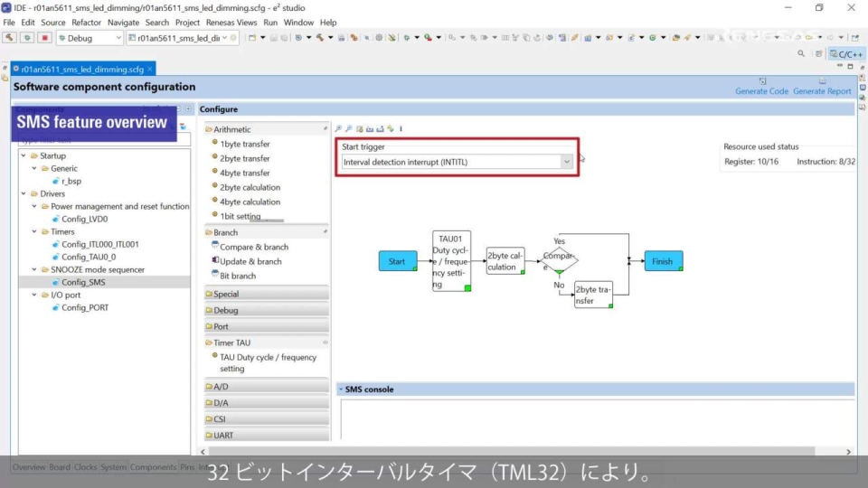Open the Renesas Views menu
868x488 pixels.
click(x=233, y=23)
